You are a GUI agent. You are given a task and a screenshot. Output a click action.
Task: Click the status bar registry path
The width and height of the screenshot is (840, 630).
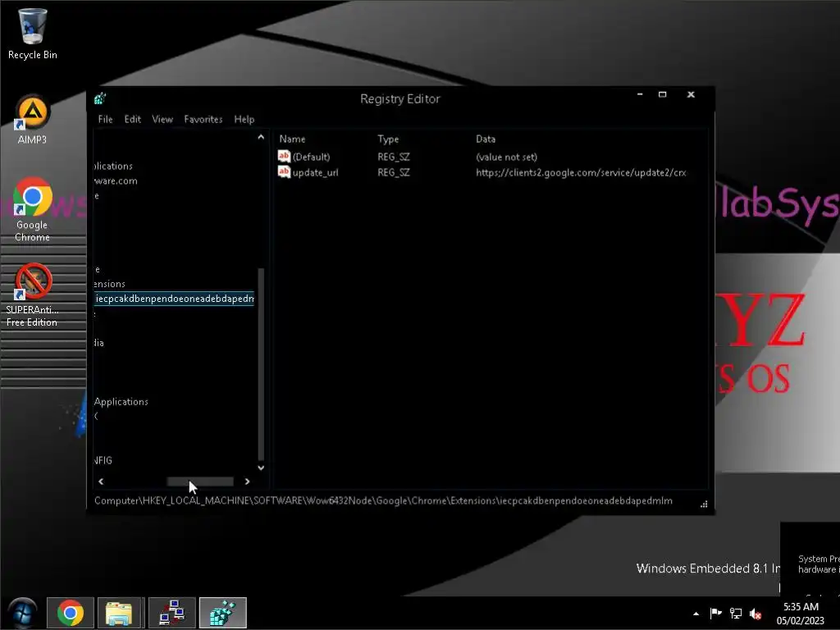pos(383,500)
